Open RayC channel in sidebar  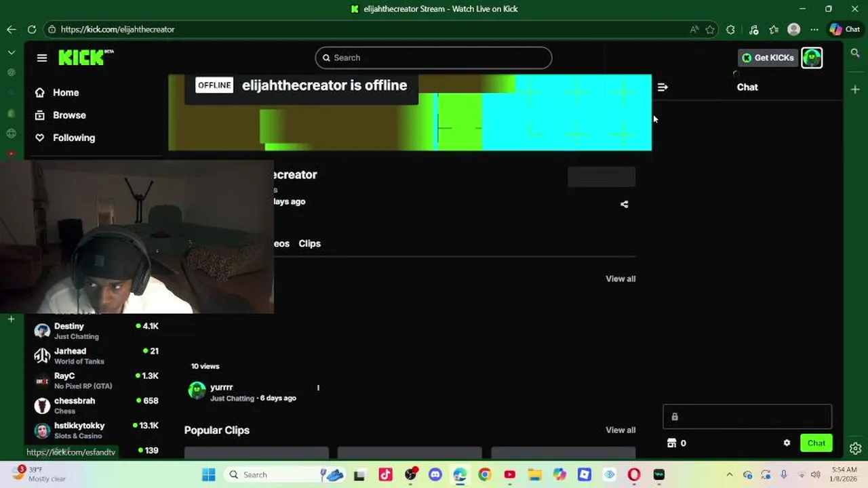96,380
